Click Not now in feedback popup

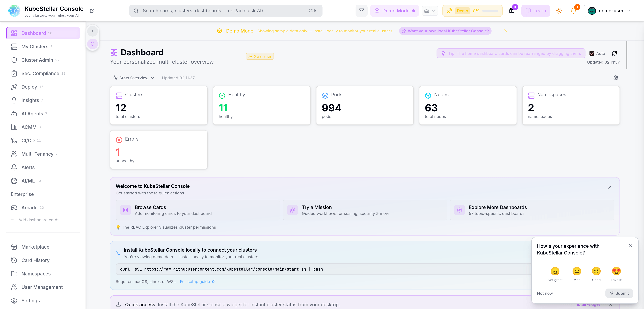[545, 293]
